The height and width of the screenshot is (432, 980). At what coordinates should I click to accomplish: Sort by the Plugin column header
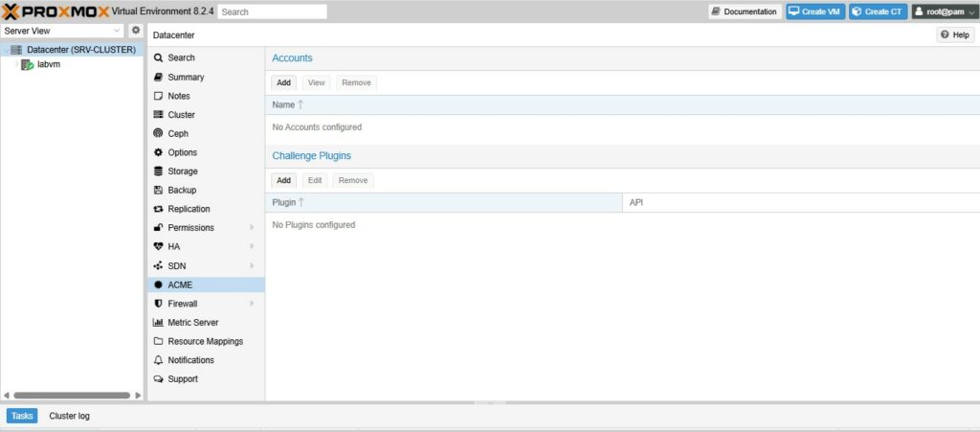click(x=284, y=203)
